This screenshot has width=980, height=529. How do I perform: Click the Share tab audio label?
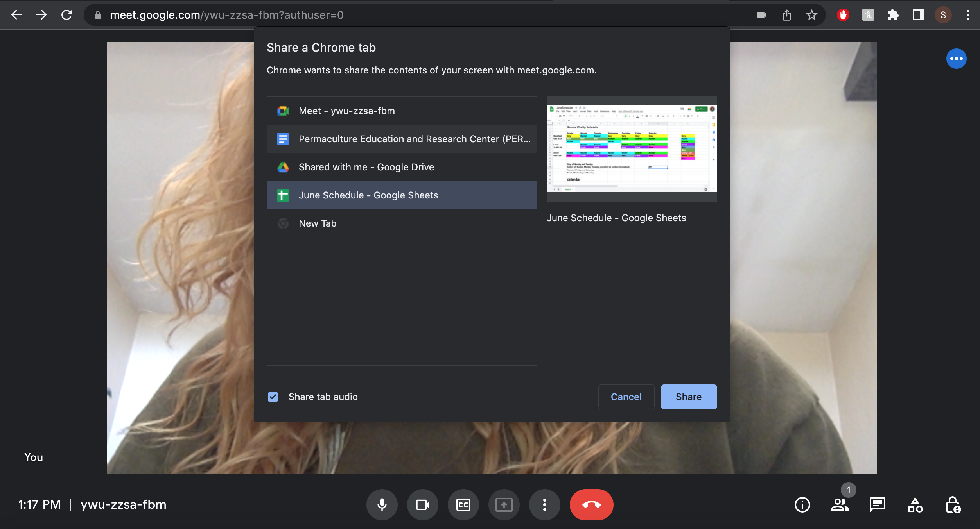pyautogui.click(x=323, y=397)
